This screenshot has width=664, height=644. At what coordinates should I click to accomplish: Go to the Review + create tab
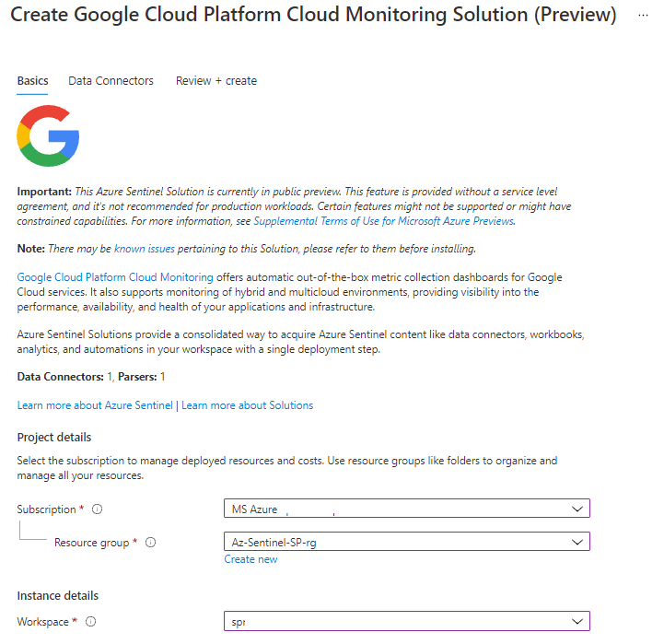click(x=216, y=81)
